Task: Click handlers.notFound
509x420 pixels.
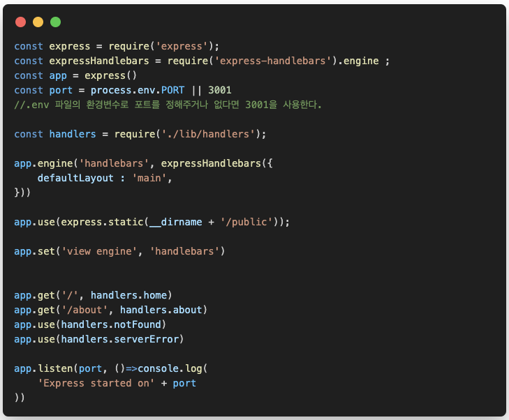Action: (111, 324)
